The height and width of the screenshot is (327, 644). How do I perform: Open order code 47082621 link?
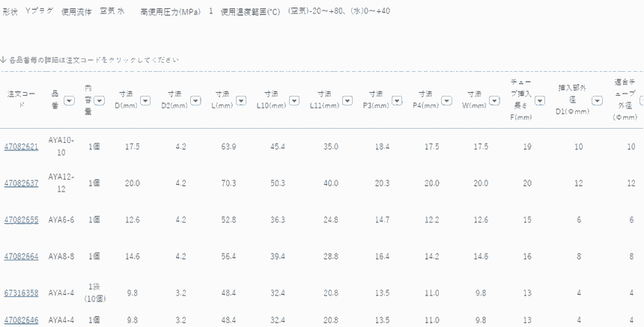pyautogui.click(x=21, y=147)
